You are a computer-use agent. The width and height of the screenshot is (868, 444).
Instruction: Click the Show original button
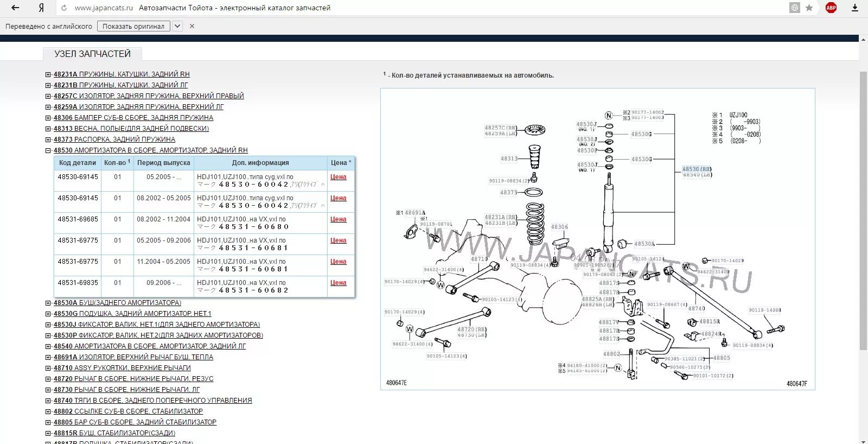click(x=133, y=26)
